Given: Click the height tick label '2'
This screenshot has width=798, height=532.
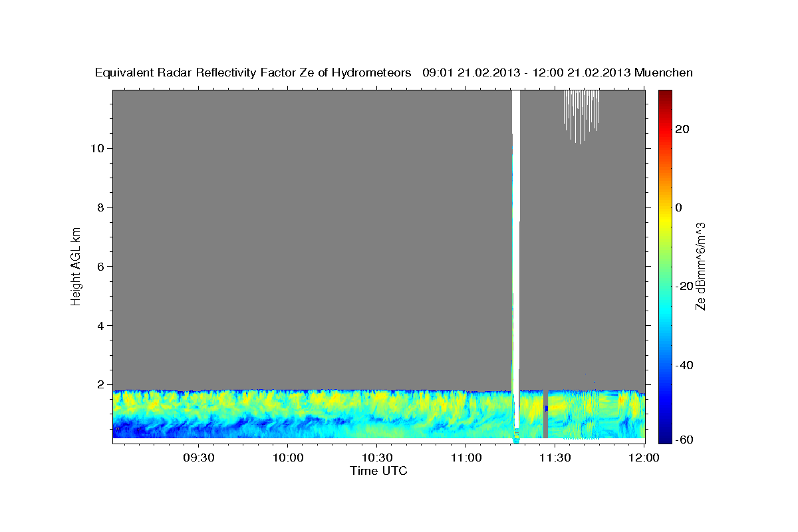Looking at the screenshot, I should 100,384.
